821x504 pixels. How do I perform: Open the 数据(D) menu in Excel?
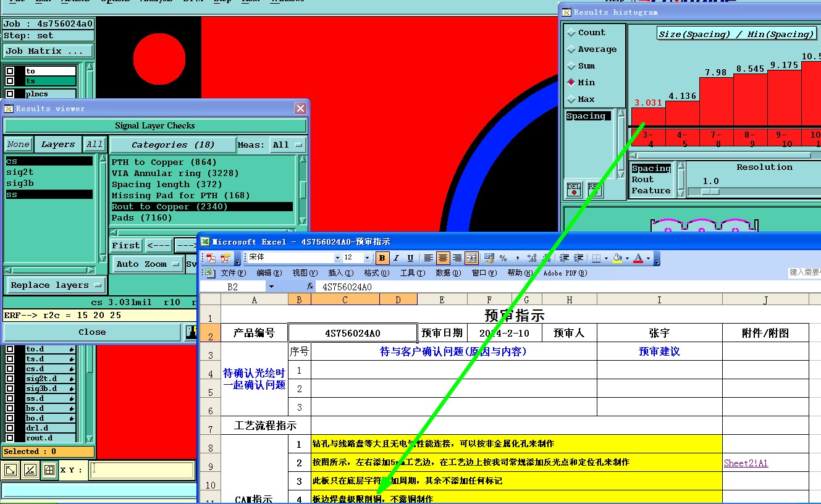448,273
